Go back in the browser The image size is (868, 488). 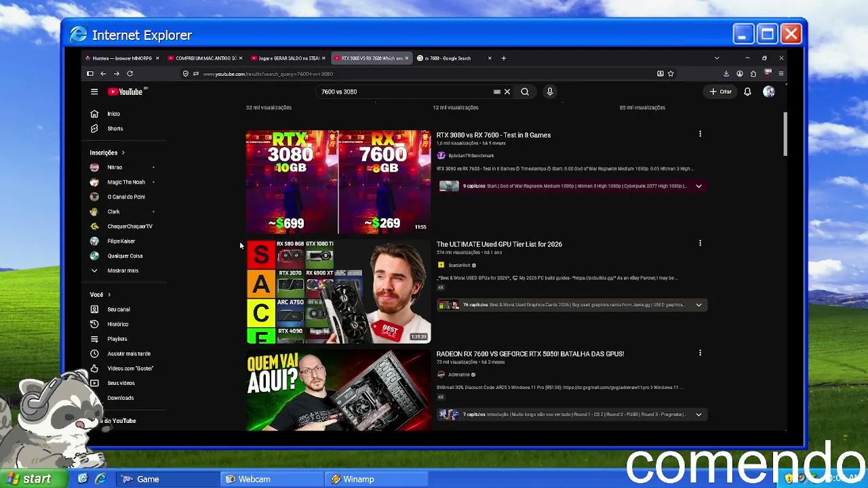(x=103, y=73)
